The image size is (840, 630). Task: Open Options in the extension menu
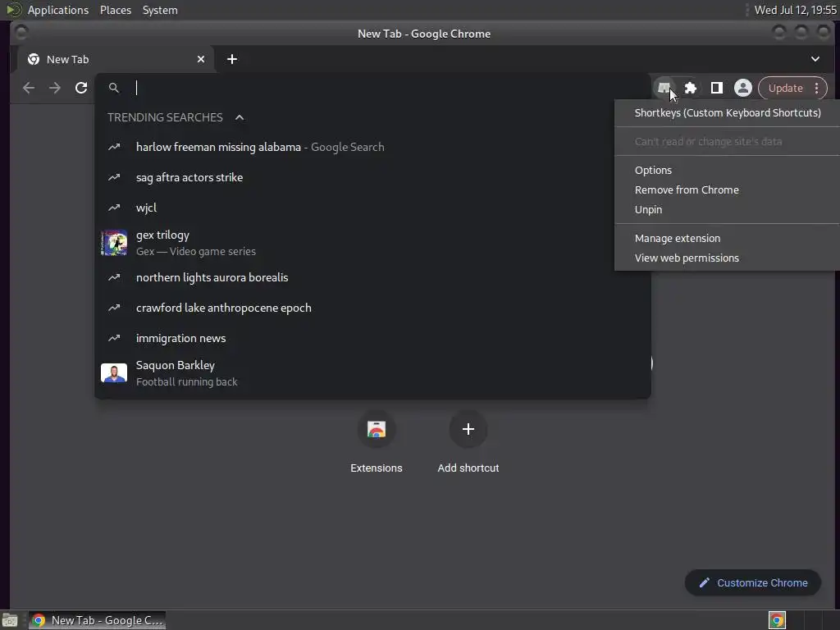728,171
